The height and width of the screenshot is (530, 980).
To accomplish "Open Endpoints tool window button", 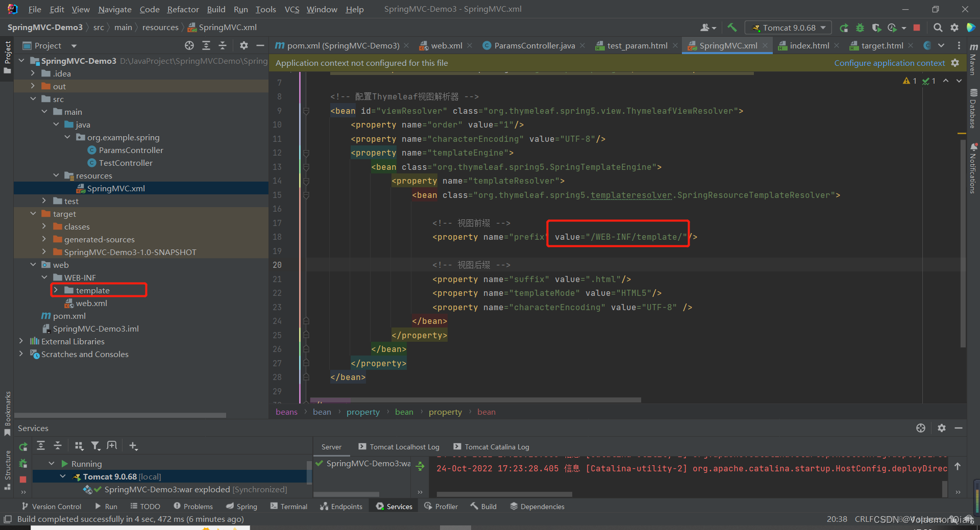I will [x=341, y=507].
